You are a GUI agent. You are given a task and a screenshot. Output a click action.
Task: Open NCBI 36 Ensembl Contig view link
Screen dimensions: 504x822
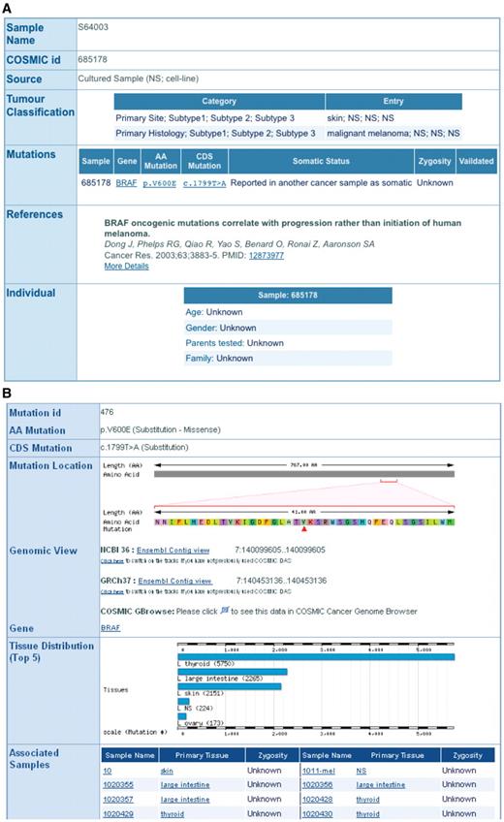[173, 550]
